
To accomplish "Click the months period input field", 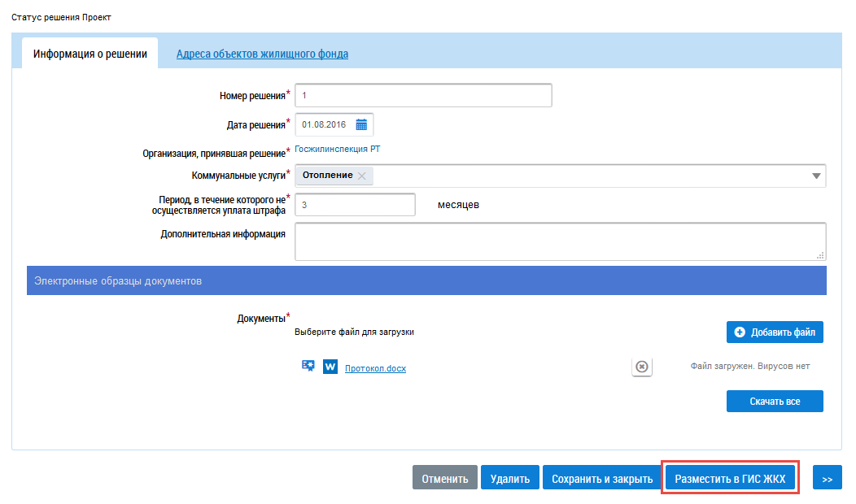I will click(x=355, y=205).
